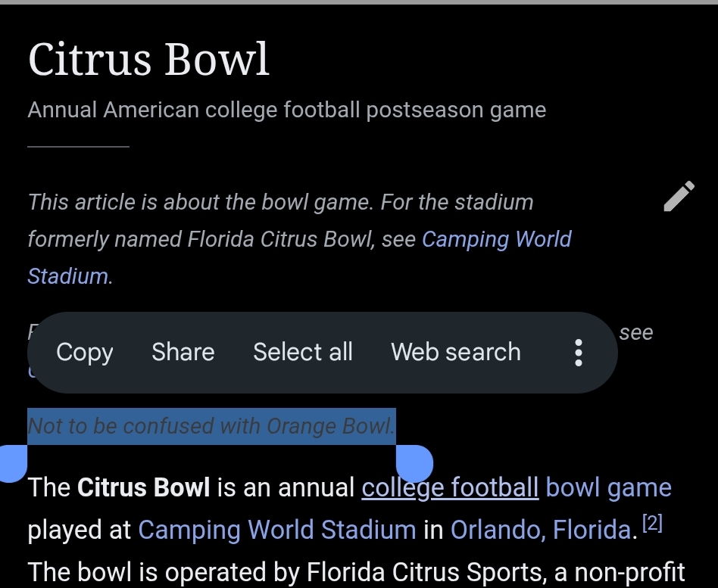
Task: Select Share in the selection toolbar
Action: (x=183, y=353)
